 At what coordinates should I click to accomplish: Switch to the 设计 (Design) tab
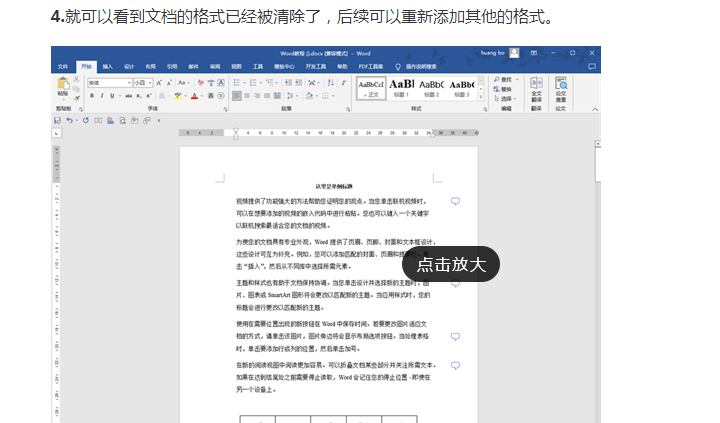click(x=129, y=67)
